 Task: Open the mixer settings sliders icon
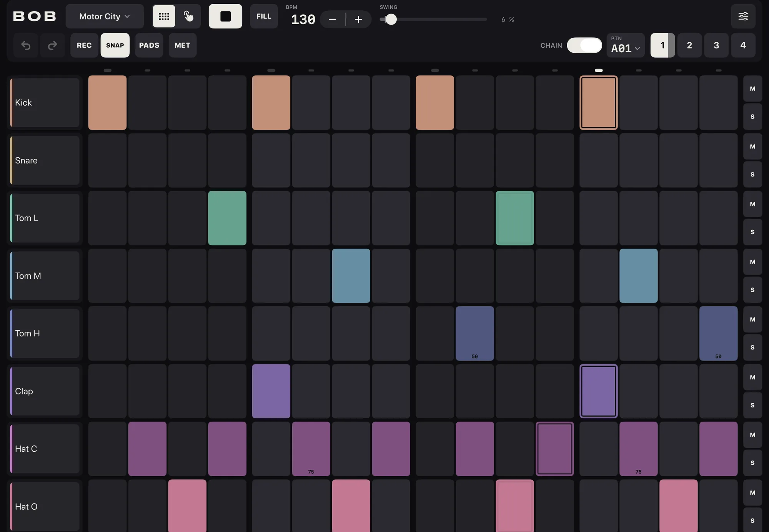point(743,16)
